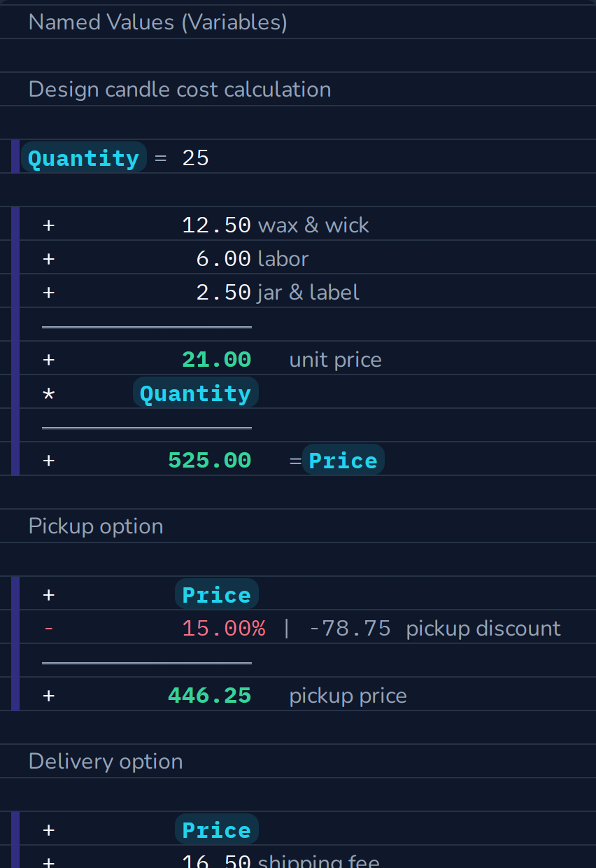
Task: Click the Named Values (Variables) heading
Action: (158, 22)
